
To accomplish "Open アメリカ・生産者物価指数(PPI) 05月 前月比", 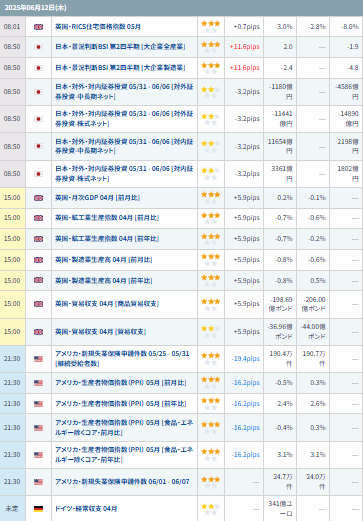I will point(121,383).
